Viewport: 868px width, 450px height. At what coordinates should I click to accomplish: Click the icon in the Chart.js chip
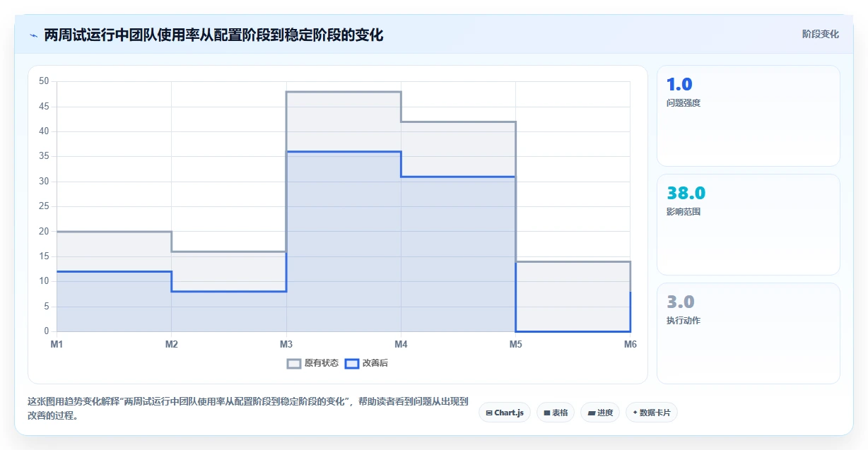[489, 413]
